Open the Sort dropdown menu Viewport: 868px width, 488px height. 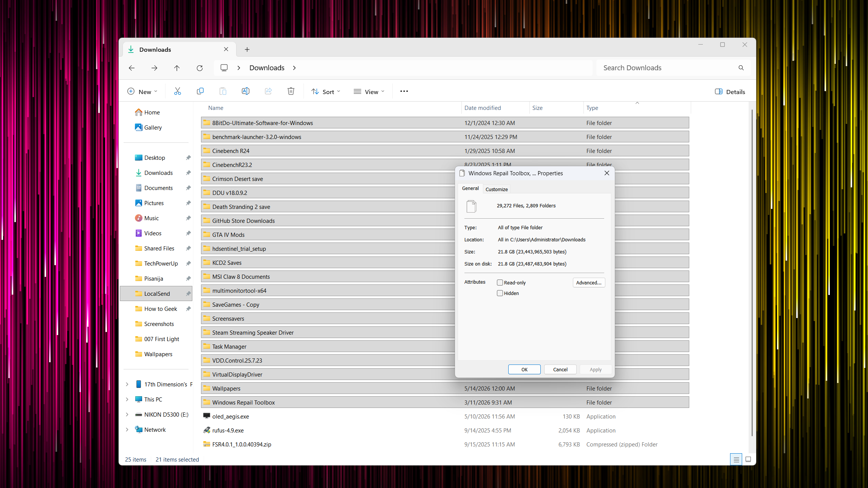coord(326,92)
